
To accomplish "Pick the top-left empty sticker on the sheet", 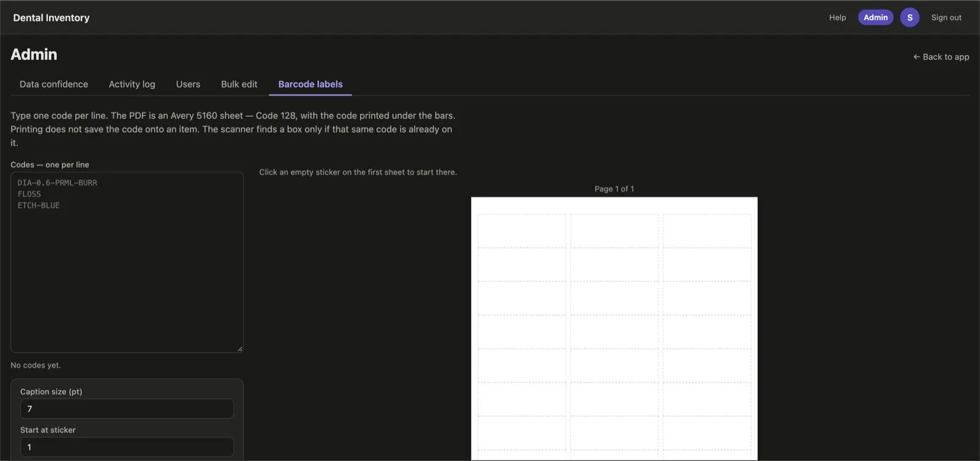I will pyautogui.click(x=522, y=230).
